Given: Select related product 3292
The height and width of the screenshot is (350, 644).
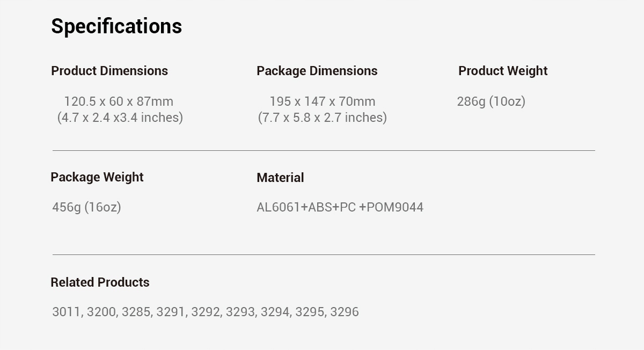Looking at the screenshot, I should click(x=205, y=312).
